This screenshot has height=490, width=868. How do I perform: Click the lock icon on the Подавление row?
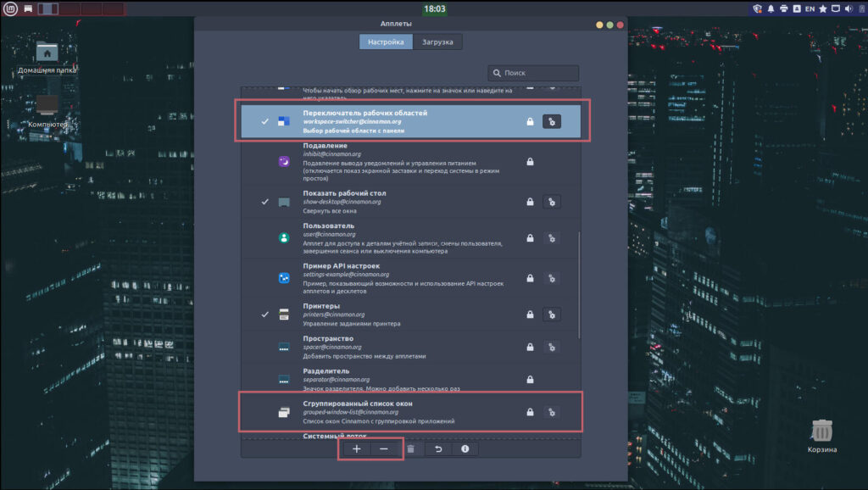530,161
